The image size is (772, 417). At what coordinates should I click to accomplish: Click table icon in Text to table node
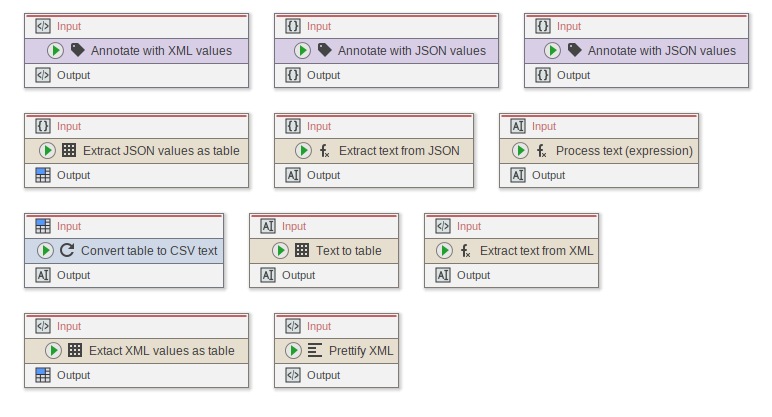[302, 250]
